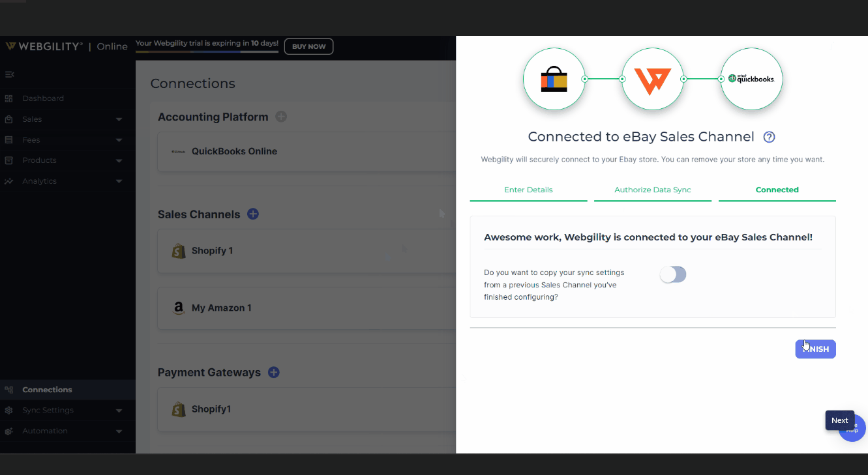Image resolution: width=868 pixels, height=475 pixels.
Task: Switch to Authorize Data Sync tab
Action: pos(653,190)
